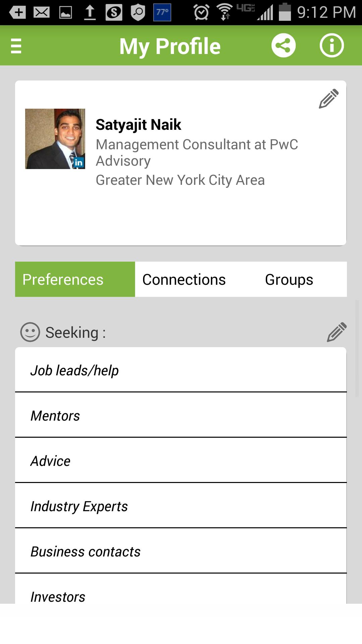Tap the Business contacts entry

(181, 551)
